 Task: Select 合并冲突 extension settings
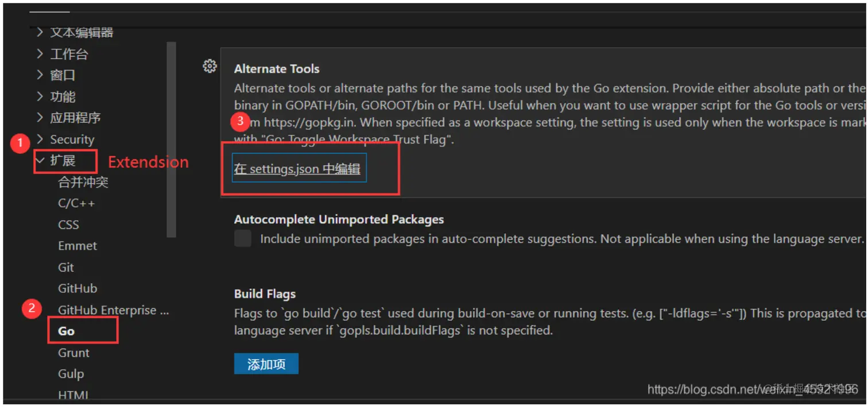click(x=83, y=183)
